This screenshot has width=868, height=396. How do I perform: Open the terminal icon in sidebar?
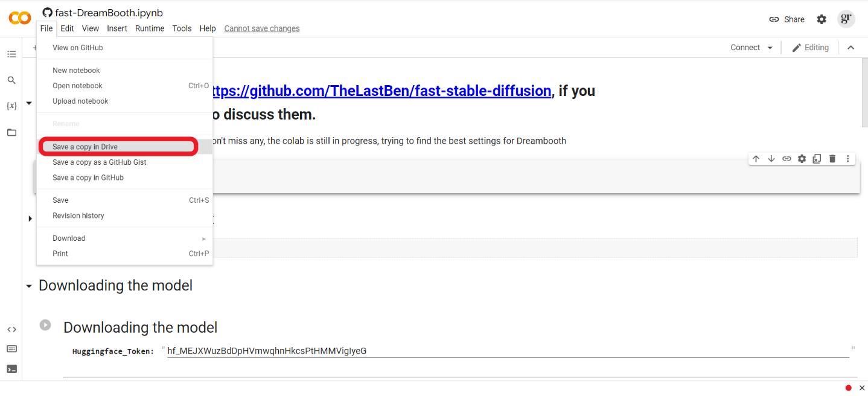11,369
